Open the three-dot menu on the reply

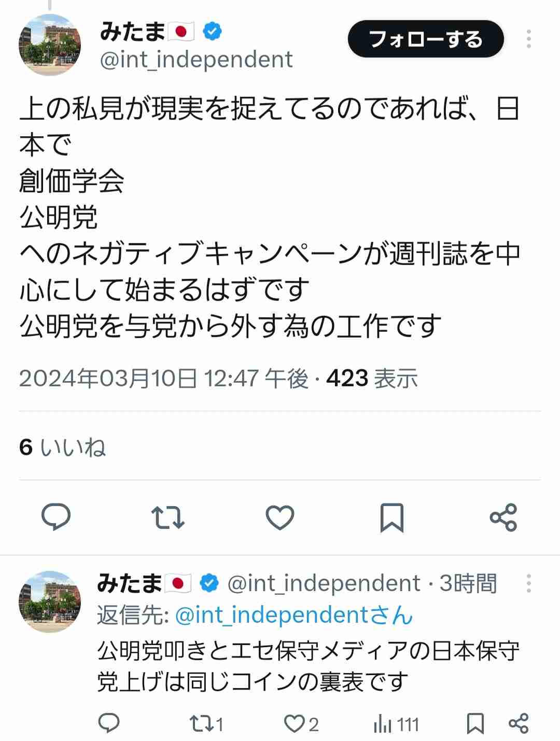530,582
